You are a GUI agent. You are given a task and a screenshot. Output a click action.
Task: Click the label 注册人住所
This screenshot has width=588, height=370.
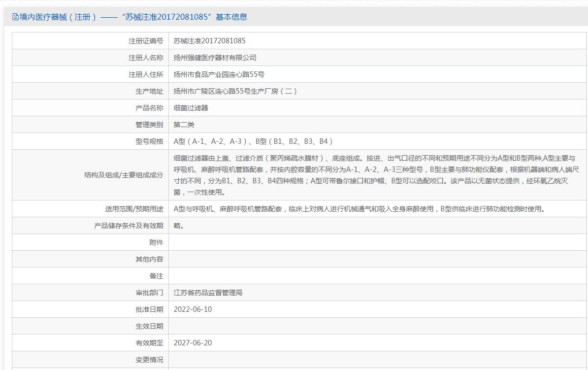click(146, 74)
